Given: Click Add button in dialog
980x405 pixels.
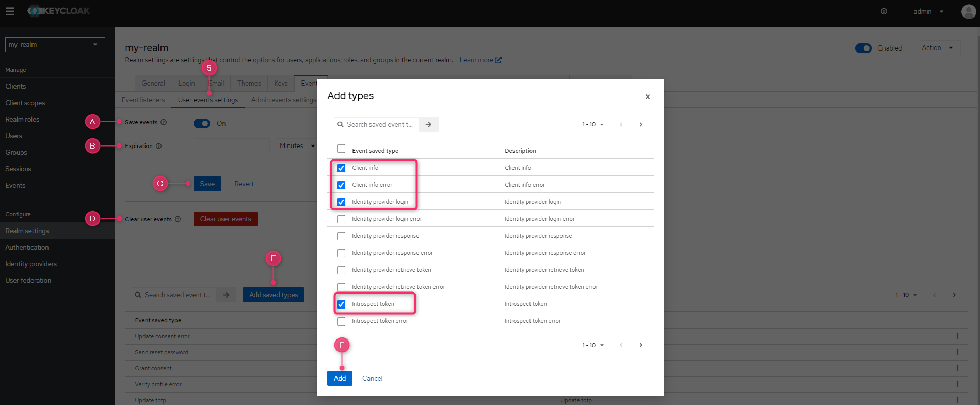Looking at the screenshot, I should [340, 378].
